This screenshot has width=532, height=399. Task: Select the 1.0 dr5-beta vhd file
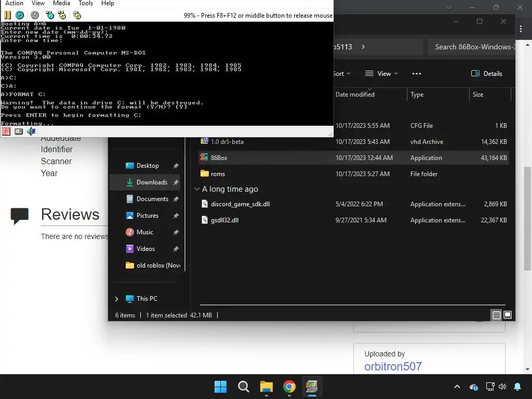[353, 141]
